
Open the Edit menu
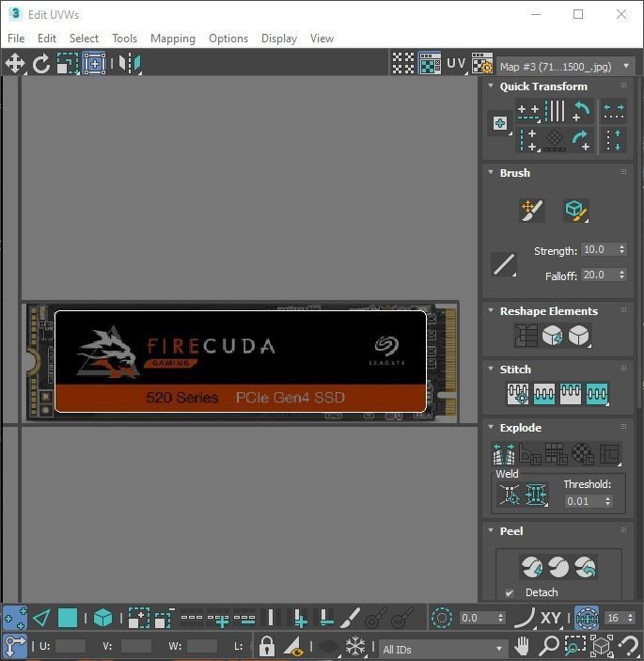tap(47, 39)
